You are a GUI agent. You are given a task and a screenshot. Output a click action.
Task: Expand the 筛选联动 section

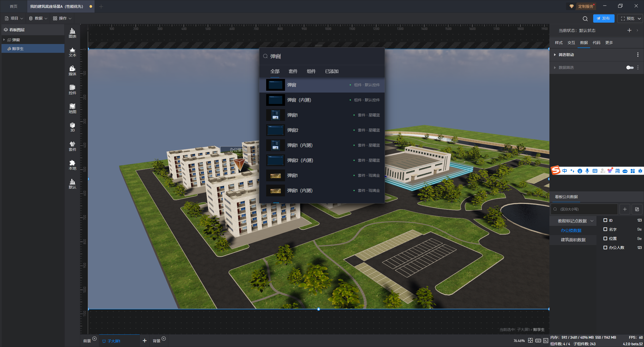point(555,55)
